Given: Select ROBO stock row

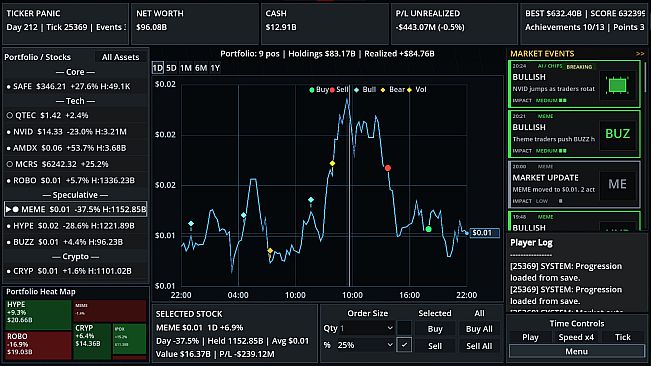Looking at the screenshot, I should point(76,181).
